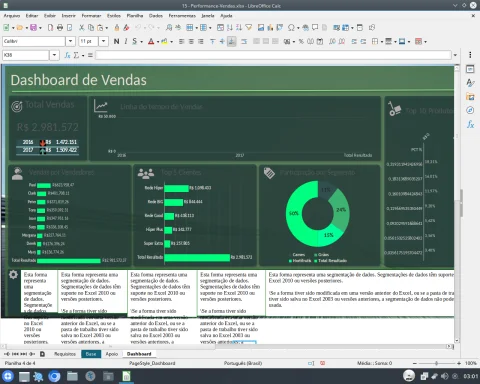The width and height of the screenshot is (480, 384).
Task: Toggle Center vertically alignment
Action: pos(222,41)
